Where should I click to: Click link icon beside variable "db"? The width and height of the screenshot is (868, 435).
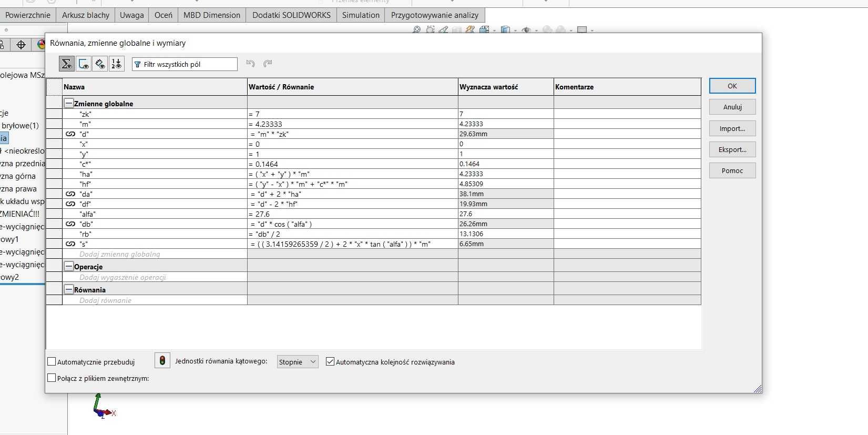[x=70, y=224]
